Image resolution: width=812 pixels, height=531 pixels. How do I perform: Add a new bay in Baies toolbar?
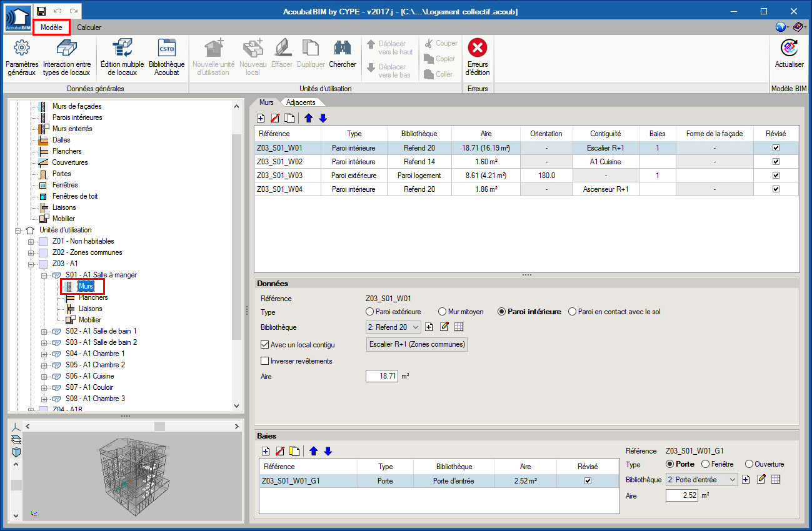click(x=266, y=450)
